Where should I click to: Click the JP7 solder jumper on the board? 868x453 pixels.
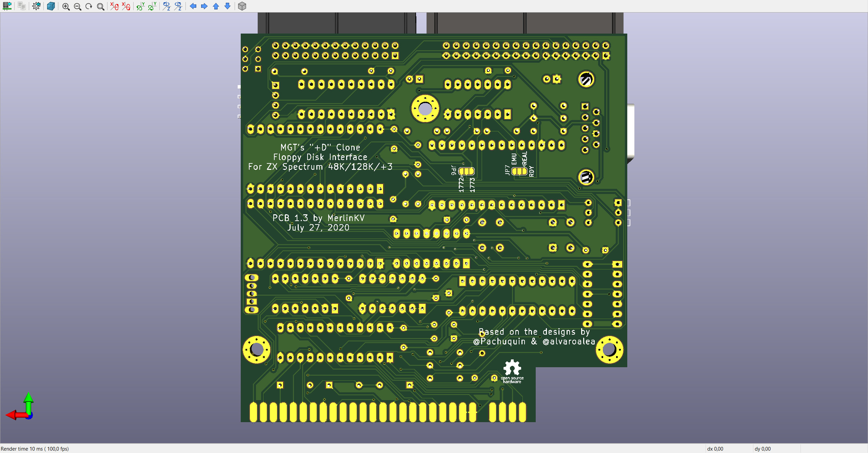pos(519,171)
